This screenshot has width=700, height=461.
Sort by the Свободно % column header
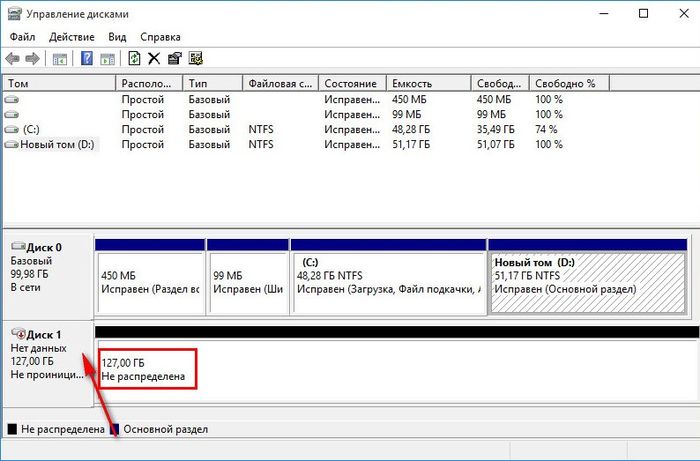pos(569,83)
